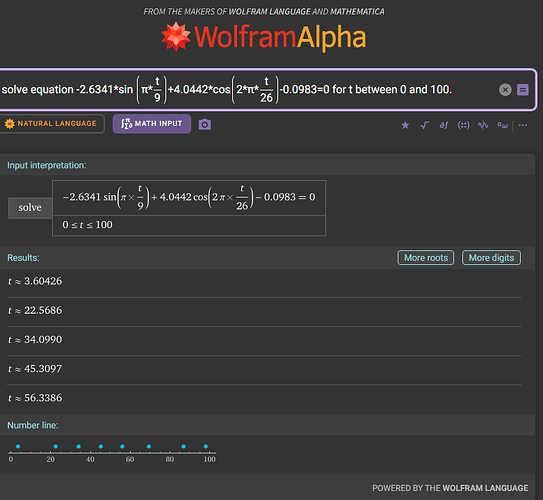
Task: Select the result t ≈ 22.5686
Action: tap(35, 310)
